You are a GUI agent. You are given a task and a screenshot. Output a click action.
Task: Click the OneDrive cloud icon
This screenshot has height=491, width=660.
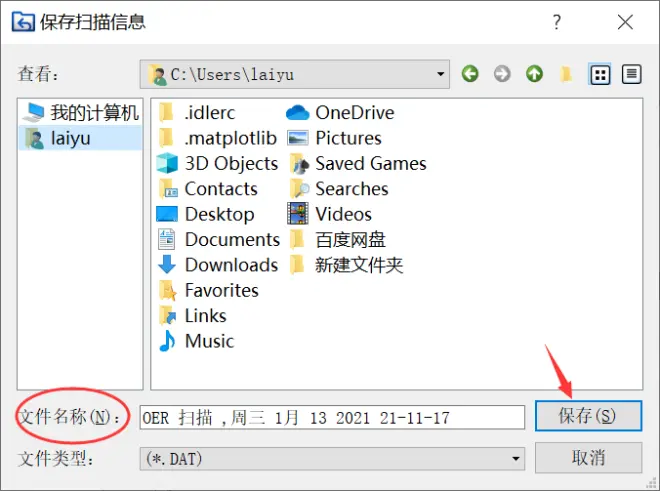(298, 113)
